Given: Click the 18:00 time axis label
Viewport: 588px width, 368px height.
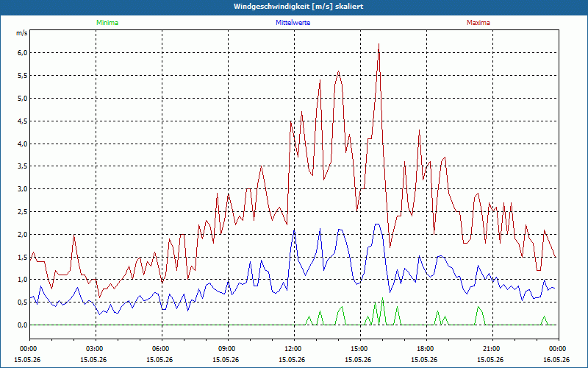Looking at the screenshot, I should (426, 349).
